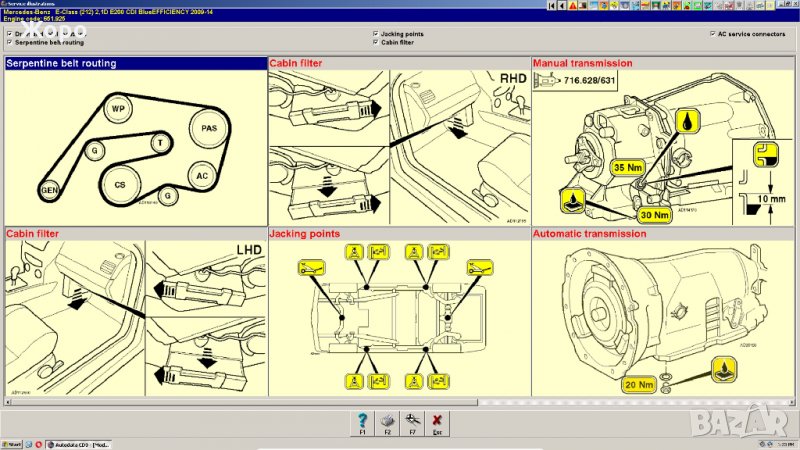This screenshot has width=800, height=450.
Task: Click the F2 printer icon
Action: (387, 419)
